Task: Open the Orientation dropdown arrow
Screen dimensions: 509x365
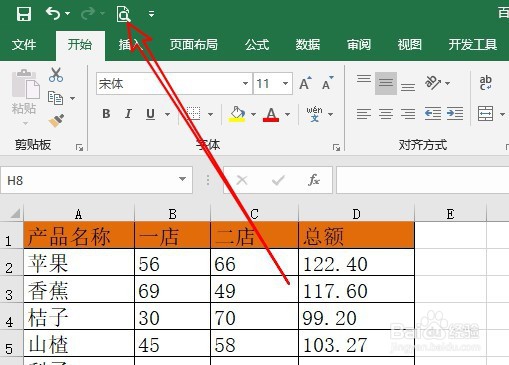Action: pos(447,83)
